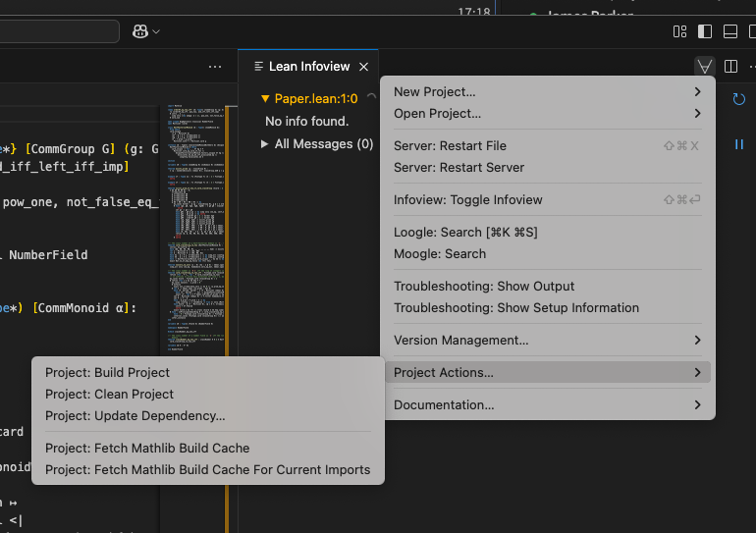
Task: Close the Lean Infoview tab
Action: point(363,67)
